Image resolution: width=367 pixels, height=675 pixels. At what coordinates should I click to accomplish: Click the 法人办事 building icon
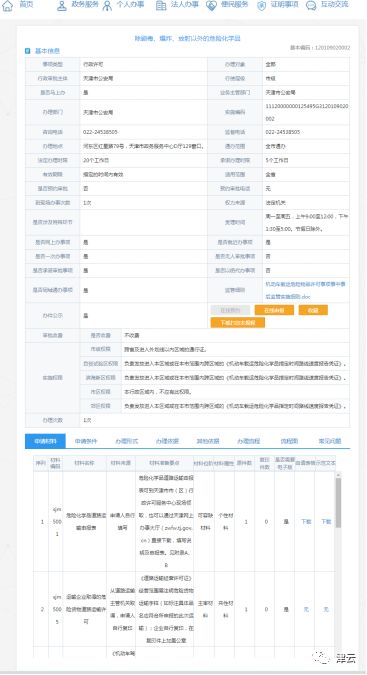pos(160,6)
